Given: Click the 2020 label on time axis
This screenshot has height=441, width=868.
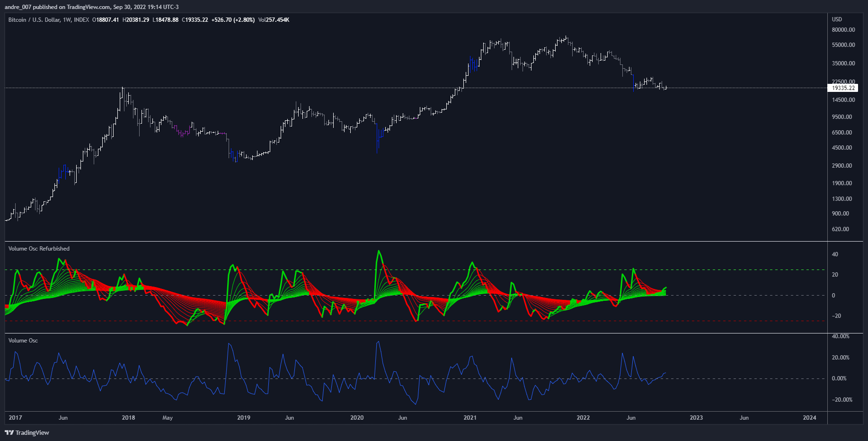Looking at the screenshot, I should pos(357,418).
